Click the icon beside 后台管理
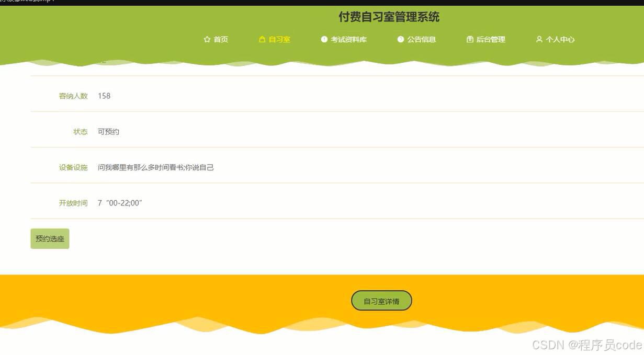 tap(470, 39)
